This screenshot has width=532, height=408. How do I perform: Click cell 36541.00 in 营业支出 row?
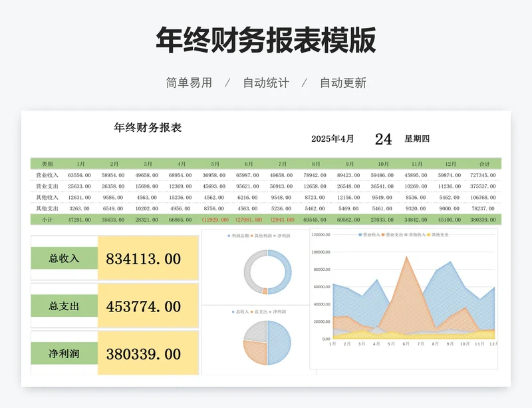point(382,186)
